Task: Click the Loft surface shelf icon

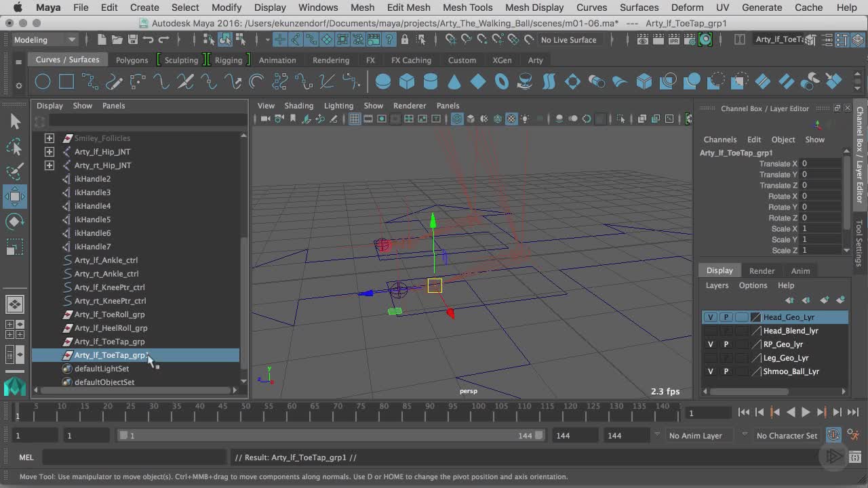Action: (x=549, y=82)
